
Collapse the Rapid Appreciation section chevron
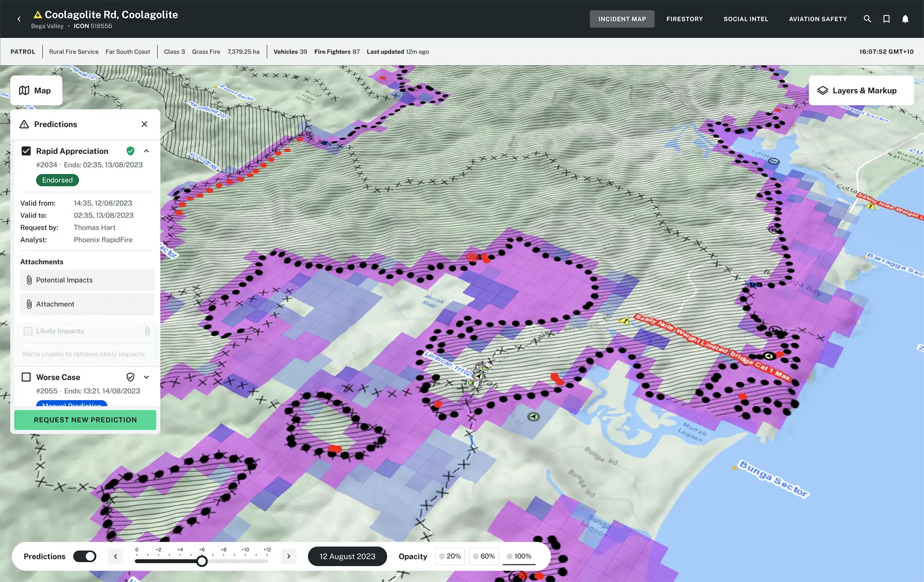(x=146, y=151)
